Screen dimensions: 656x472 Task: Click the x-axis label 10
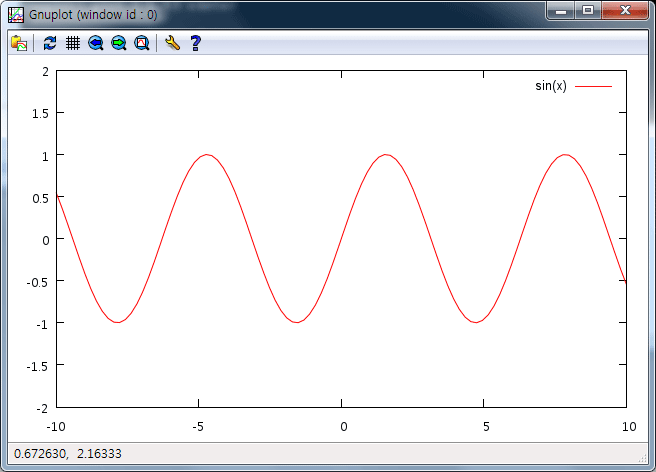pyautogui.click(x=629, y=427)
